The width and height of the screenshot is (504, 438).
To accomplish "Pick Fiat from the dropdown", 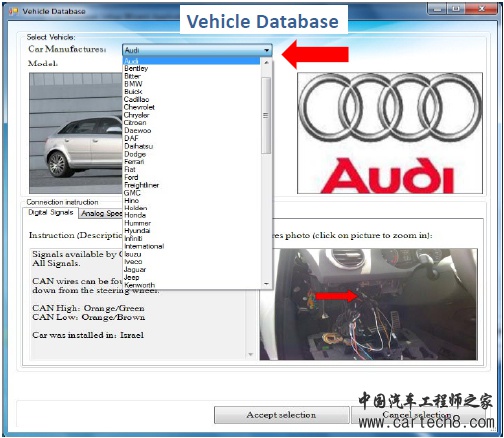I will (192, 169).
